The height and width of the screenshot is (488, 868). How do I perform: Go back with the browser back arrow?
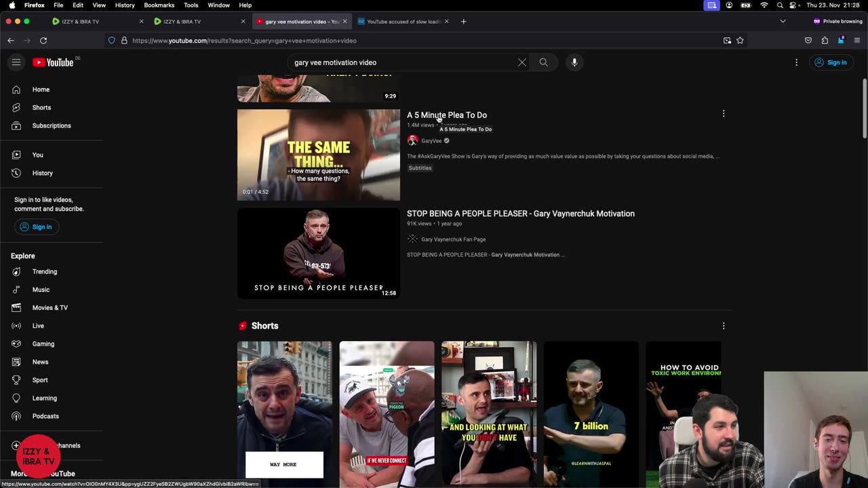(x=11, y=41)
